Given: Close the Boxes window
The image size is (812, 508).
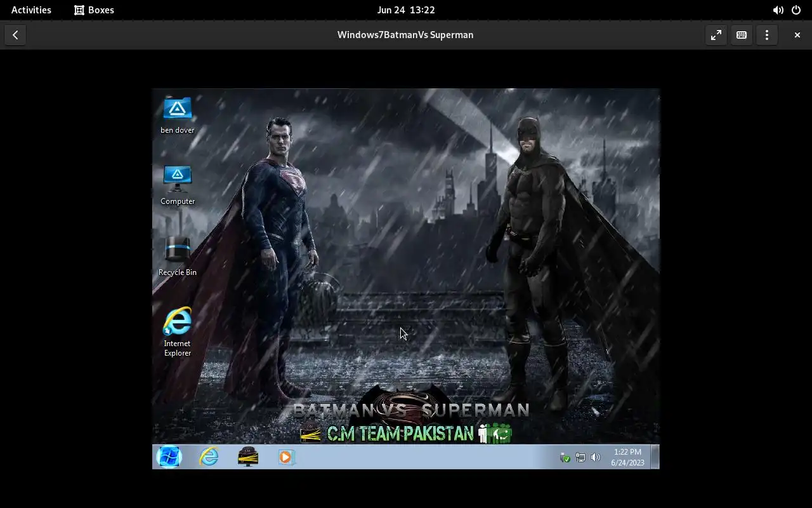Looking at the screenshot, I should tap(797, 35).
